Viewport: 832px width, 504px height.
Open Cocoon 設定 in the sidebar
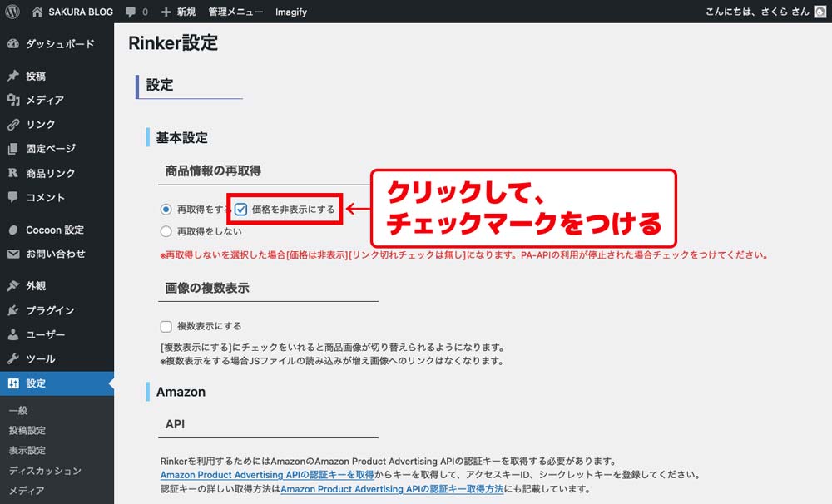click(x=57, y=230)
